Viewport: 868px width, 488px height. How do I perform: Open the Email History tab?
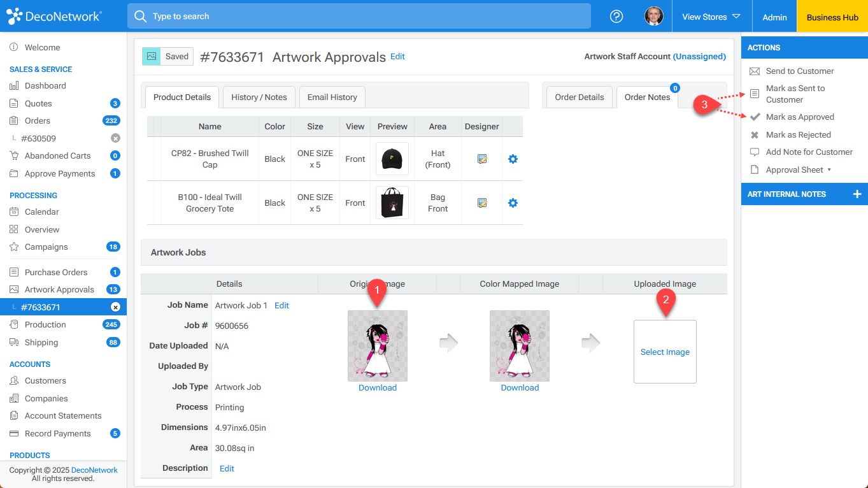point(332,97)
